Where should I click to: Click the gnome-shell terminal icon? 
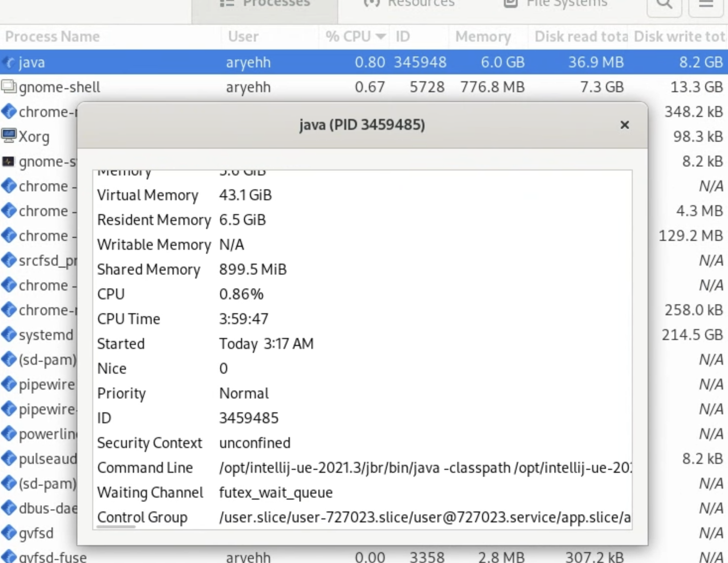[x=8, y=87]
